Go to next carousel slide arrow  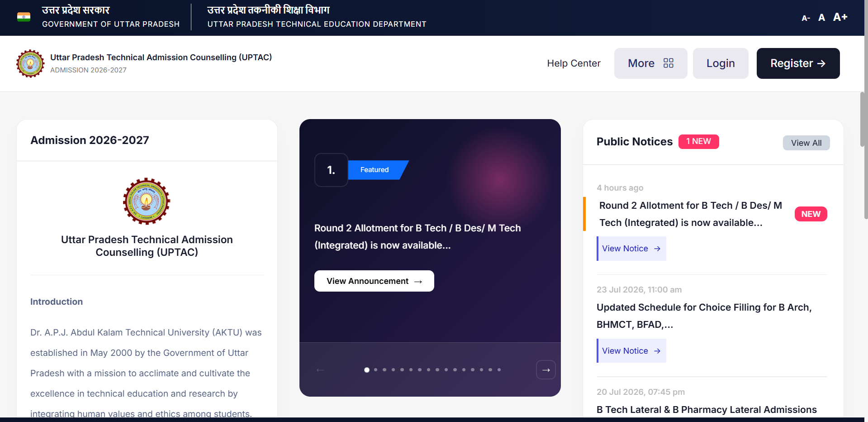546,370
